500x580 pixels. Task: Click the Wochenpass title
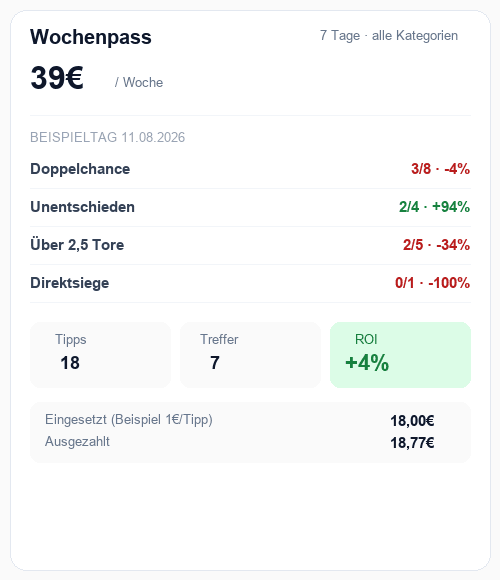[x=91, y=37]
